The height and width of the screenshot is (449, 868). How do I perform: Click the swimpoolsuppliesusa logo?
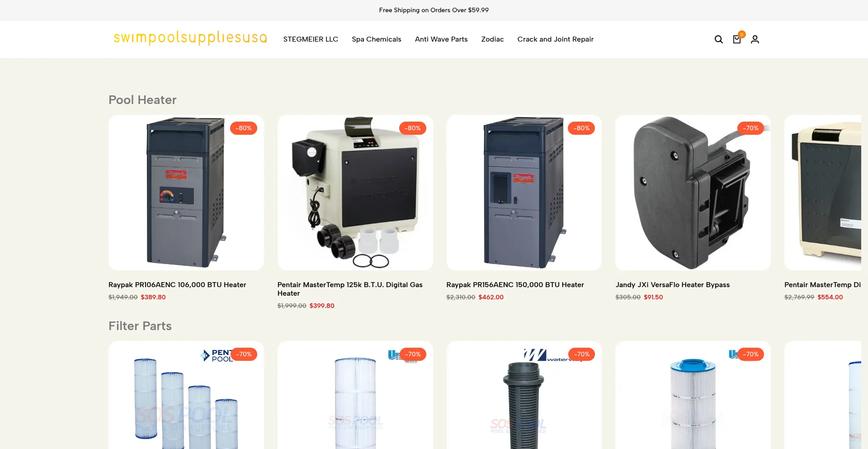click(x=190, y=38)
